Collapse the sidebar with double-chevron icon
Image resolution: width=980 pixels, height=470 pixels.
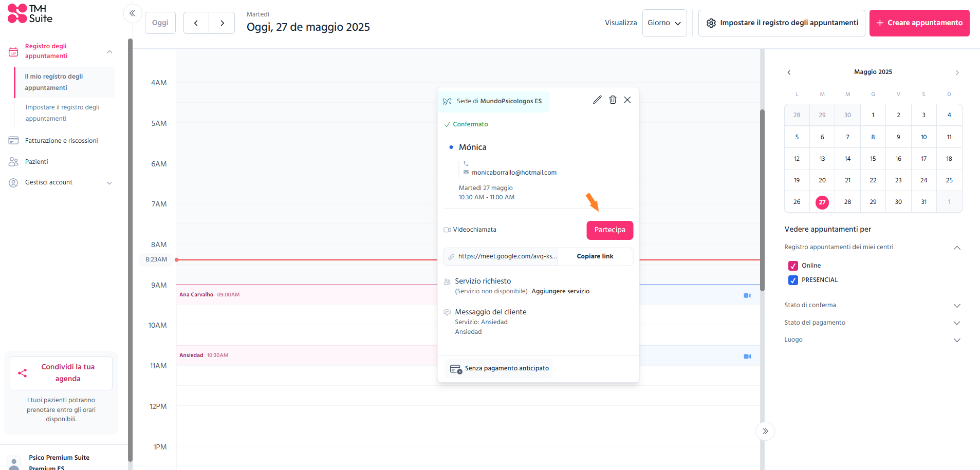tap(132, 13)
